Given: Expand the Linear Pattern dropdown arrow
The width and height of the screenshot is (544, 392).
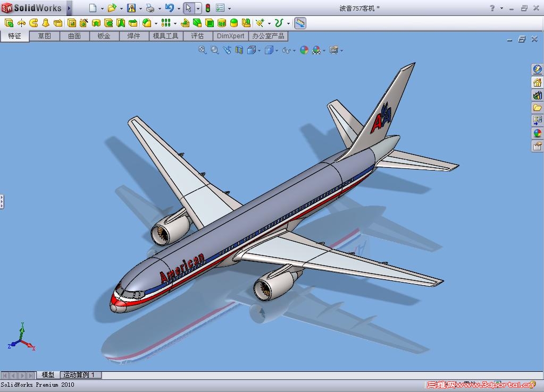Looking at the screenshot, I should click(x=175, y=23).
